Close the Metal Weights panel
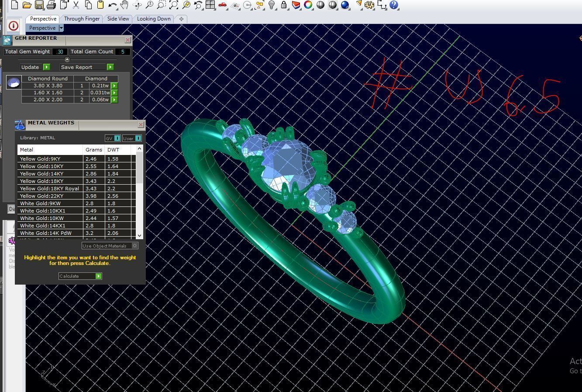This screenshot has width=582, height=392. coord(141,125)
